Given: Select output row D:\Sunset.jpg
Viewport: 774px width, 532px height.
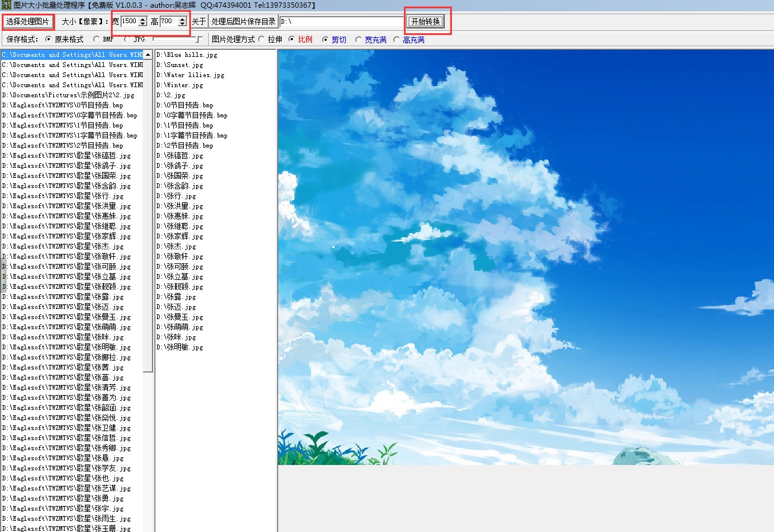Looking at the screenshot, I should coord(216,65).
